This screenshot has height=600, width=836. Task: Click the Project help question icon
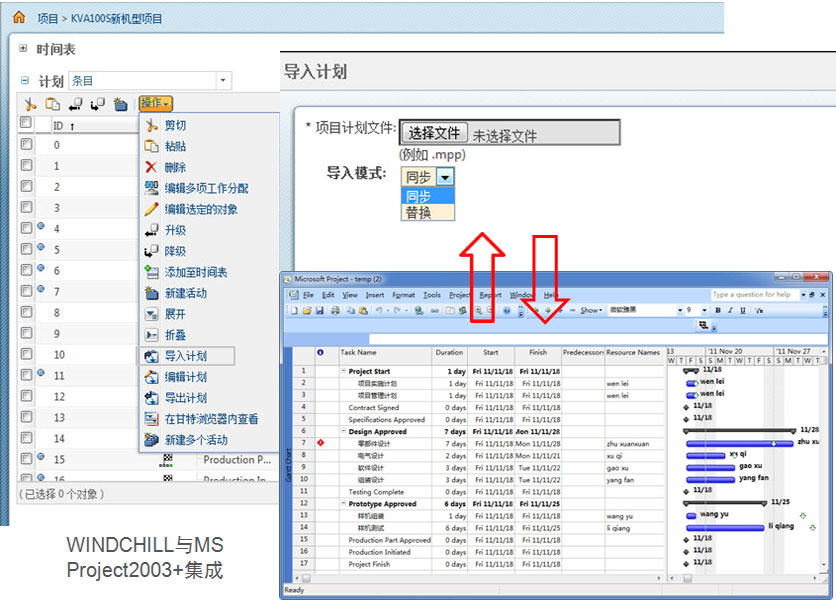coord(507,310)
